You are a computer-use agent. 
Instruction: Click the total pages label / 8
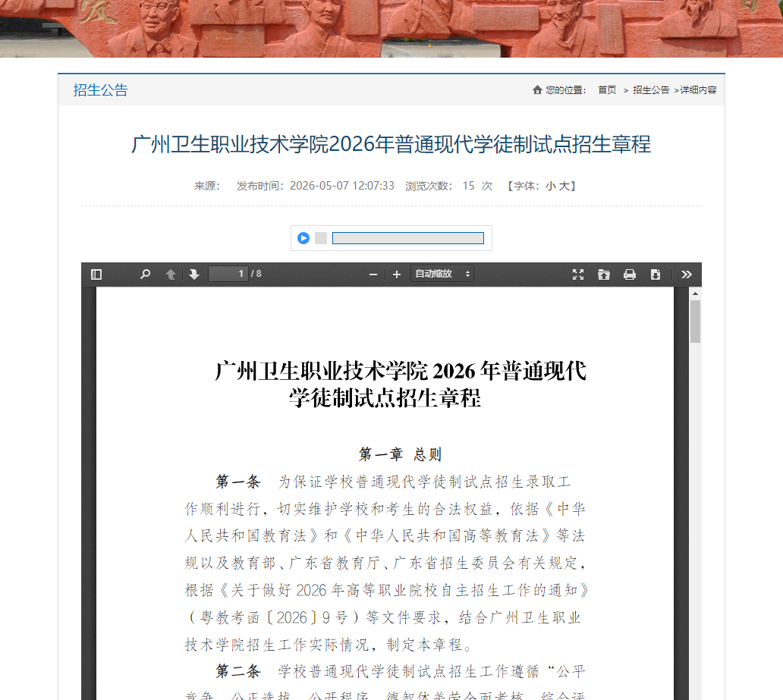[256, 274]
